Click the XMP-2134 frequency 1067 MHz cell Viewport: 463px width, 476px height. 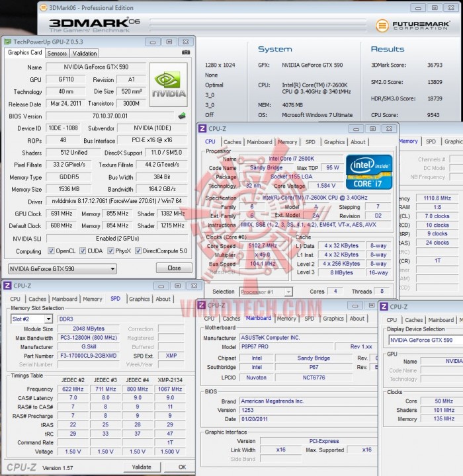coord(170,389)
